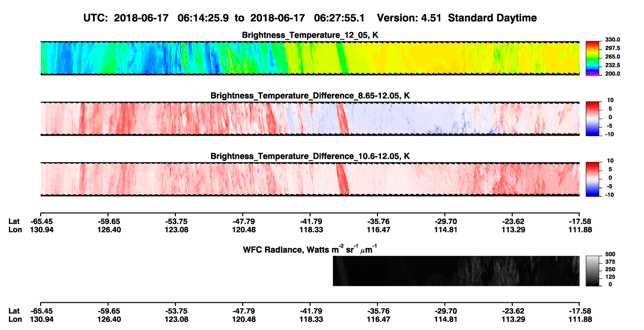
Task: Click longitude 130.94 under the WFC Radiance panel
Action: tap(41, 319)
